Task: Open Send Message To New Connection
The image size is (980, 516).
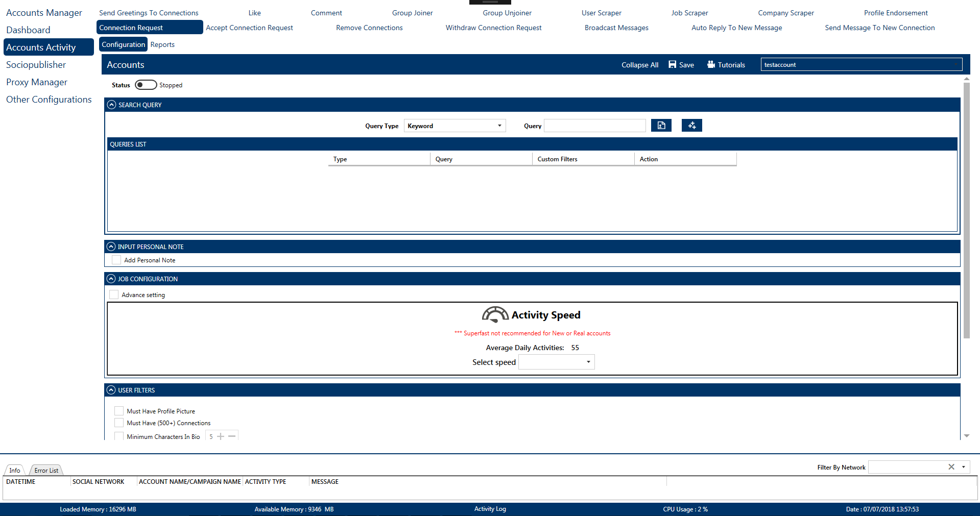Action: [x=879, y=28]
